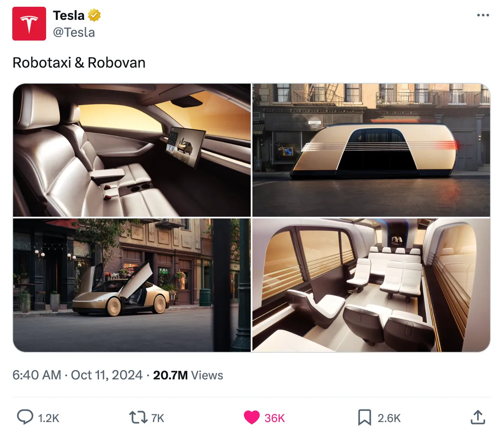This screenshot has width=504, height=436.
Task: Click the gold verified badge
Action: pyautogui.click(x=94, y=15)
